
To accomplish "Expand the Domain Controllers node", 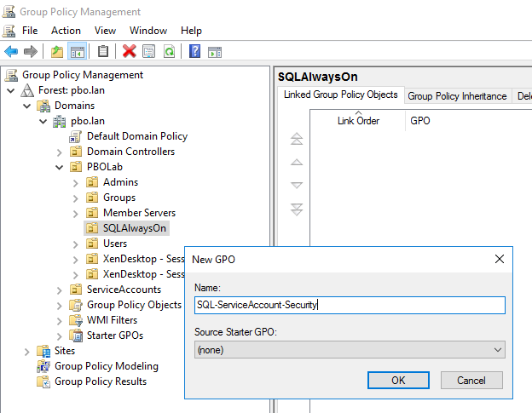I will (x=60, y=152).
